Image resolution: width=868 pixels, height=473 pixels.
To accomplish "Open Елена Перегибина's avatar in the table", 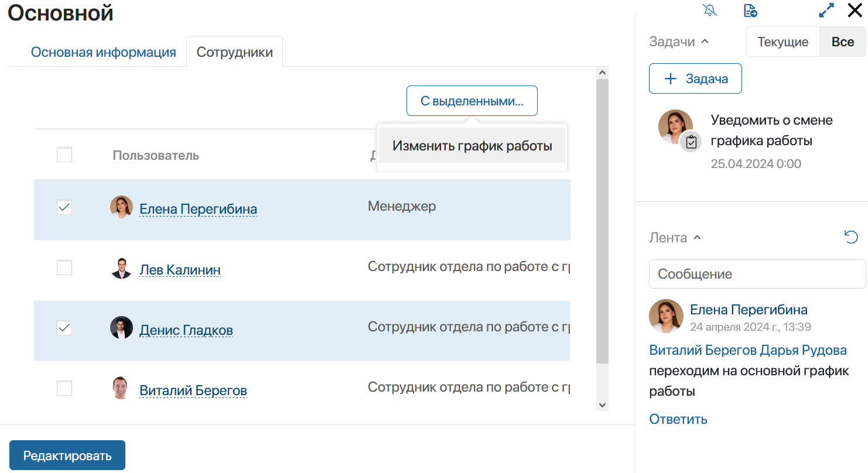I will [x=121, y=207].
